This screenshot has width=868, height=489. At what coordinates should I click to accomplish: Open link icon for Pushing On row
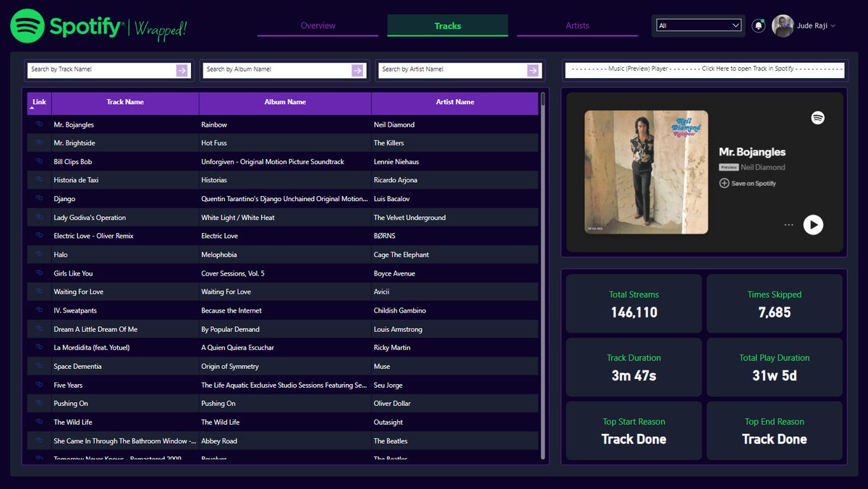click(39, 404)
